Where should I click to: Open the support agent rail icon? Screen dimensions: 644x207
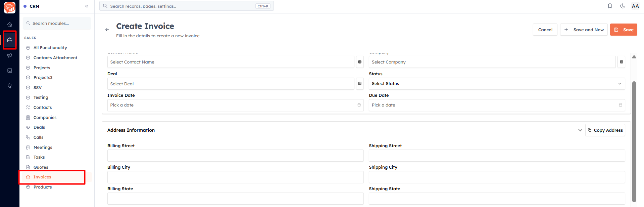10,86
